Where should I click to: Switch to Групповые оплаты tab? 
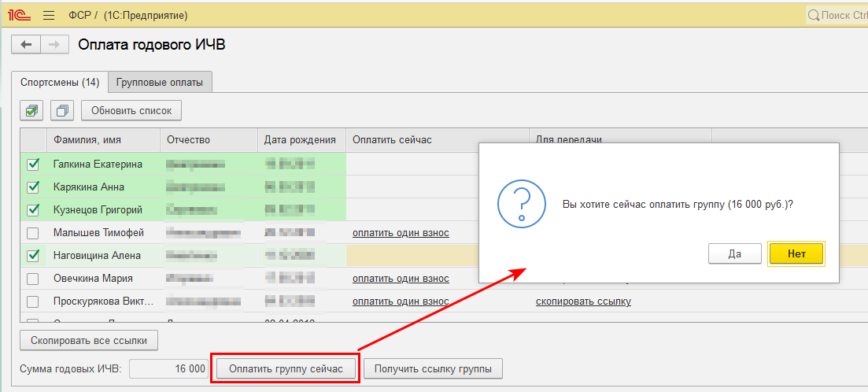pyautogui.click(x=160, y=82)
